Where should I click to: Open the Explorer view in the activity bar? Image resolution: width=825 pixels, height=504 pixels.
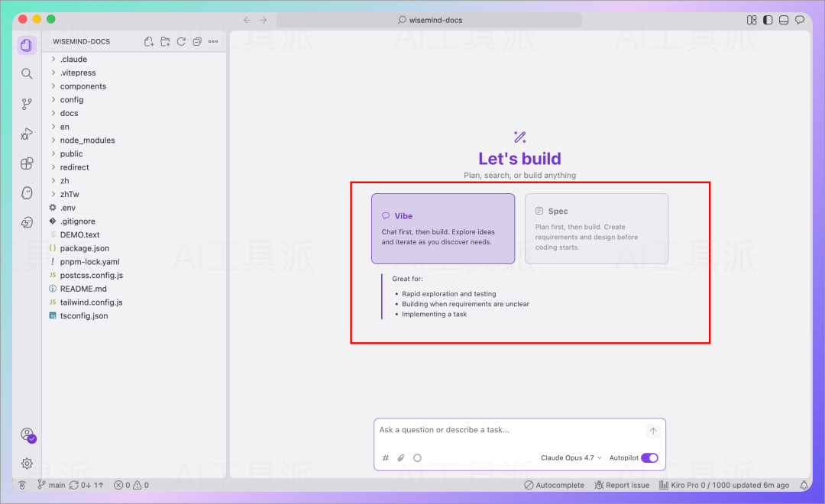pos(27,45)
